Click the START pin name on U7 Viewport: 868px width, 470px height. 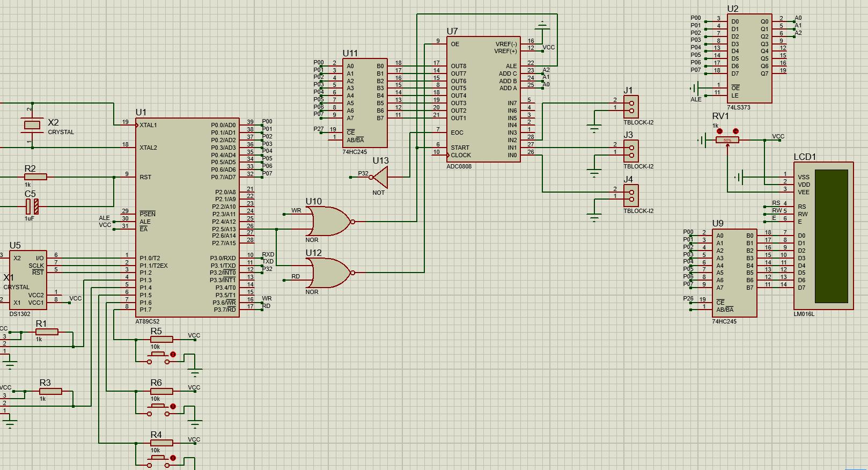(x=460, y=148)
